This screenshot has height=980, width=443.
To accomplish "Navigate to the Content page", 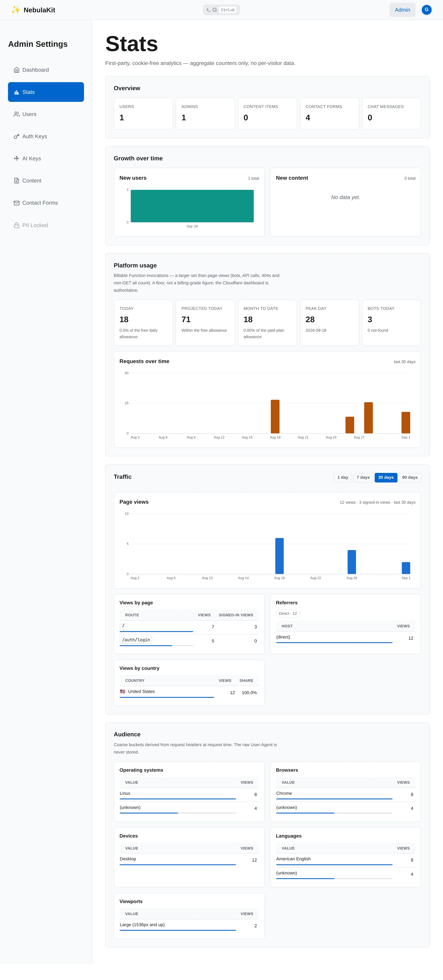I will (46, 181).
